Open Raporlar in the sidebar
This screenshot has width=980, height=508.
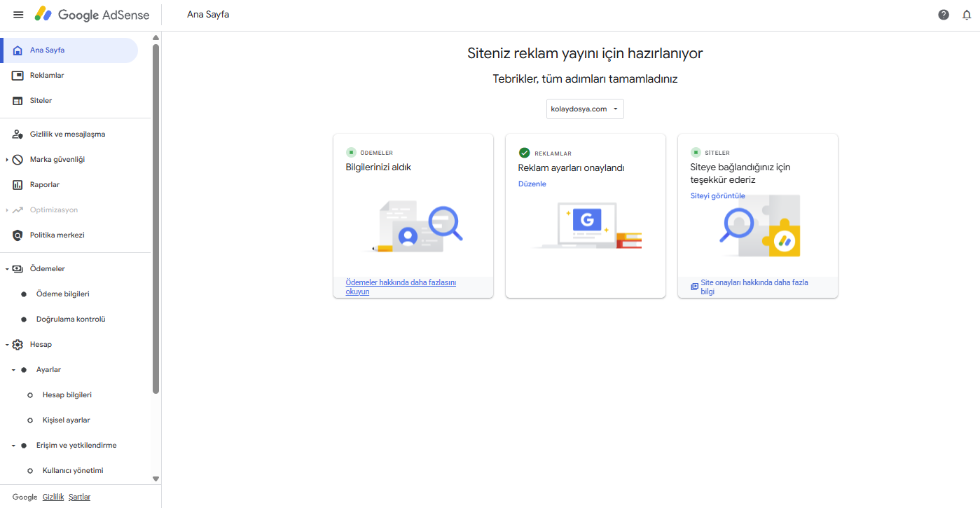point(69,185)
